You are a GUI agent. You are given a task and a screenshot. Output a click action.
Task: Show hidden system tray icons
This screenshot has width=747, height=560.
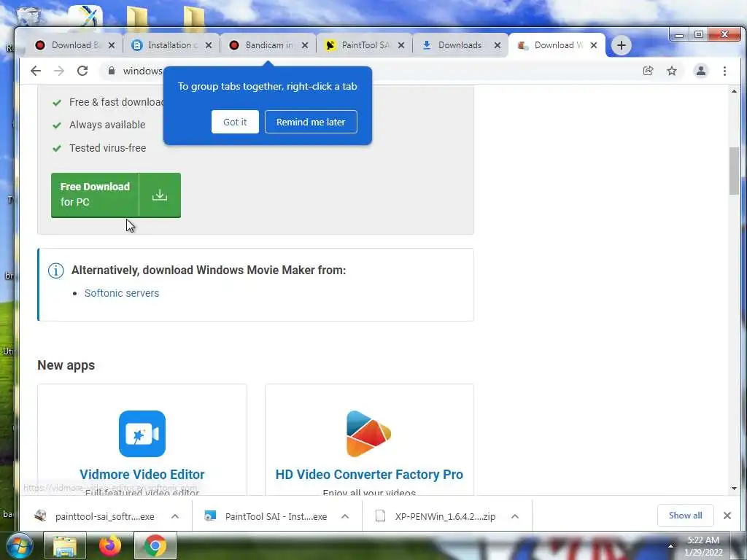(x=670, y=546)
